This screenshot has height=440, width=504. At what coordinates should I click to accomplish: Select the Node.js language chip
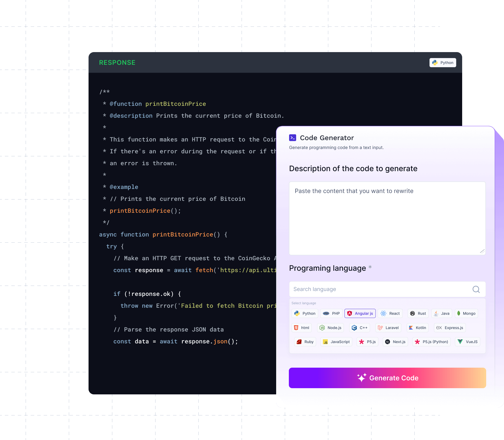pos(330,328)
